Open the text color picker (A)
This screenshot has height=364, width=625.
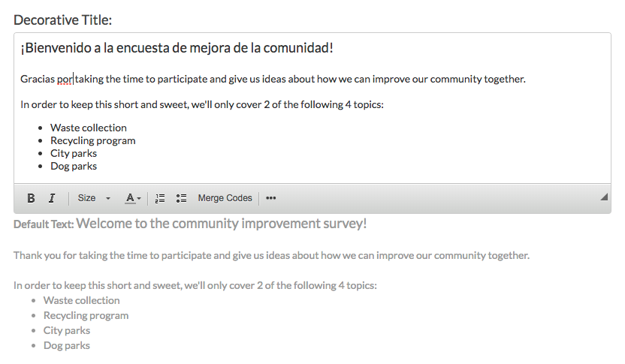pyautogui.click(x=133, y=198)
